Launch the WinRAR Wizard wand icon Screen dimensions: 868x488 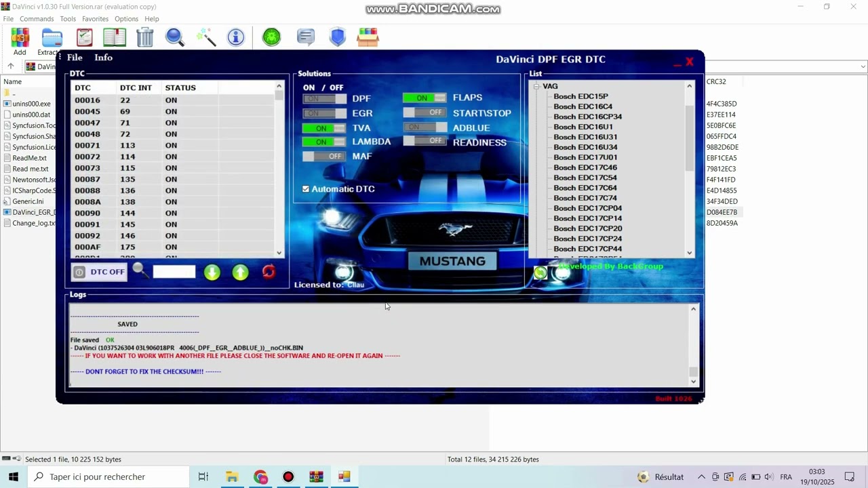[206, 37]
